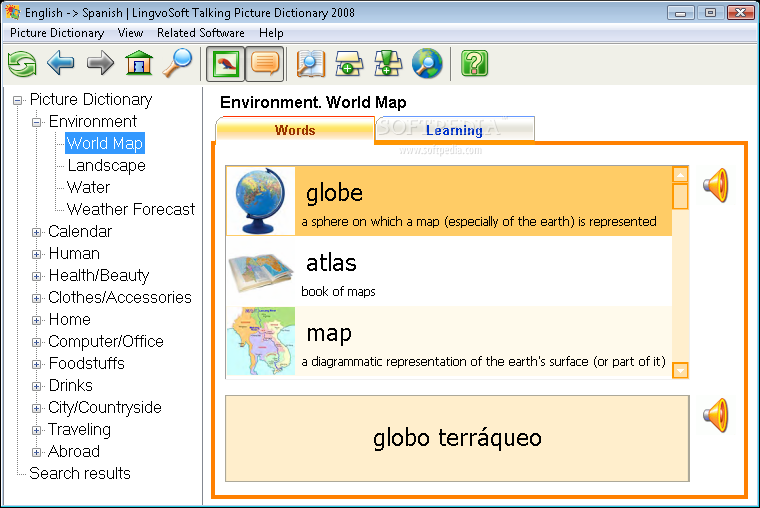Collapse the Picture Dictionary root node
This screenshot has height=508, width=760.
point(17,100)
